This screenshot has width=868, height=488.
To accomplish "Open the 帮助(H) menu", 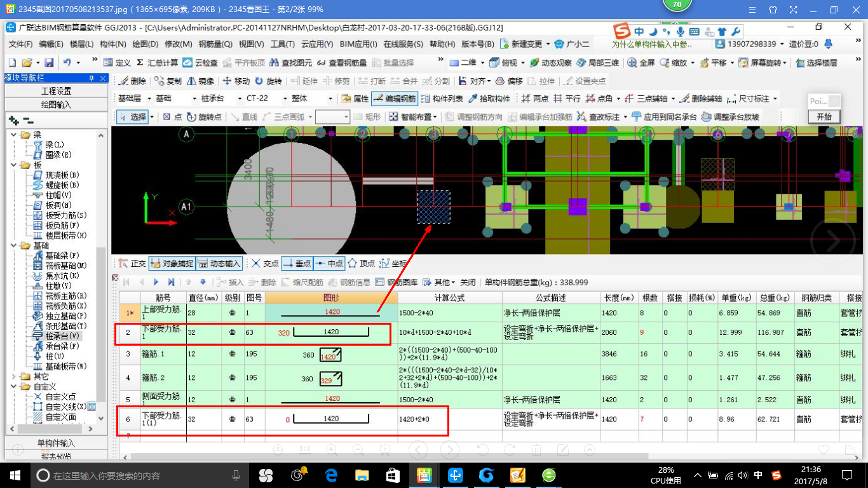I will point(442,44).
